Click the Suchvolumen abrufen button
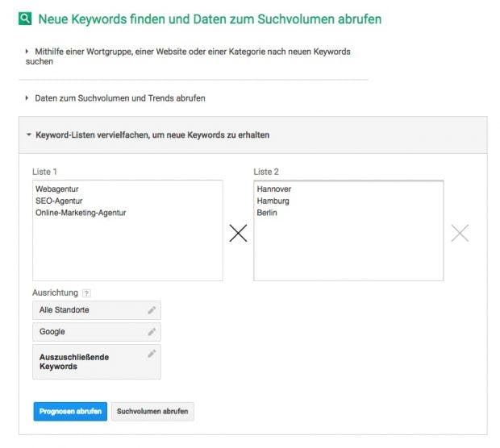This screenshot has width=500, height=448. [152, 412]
